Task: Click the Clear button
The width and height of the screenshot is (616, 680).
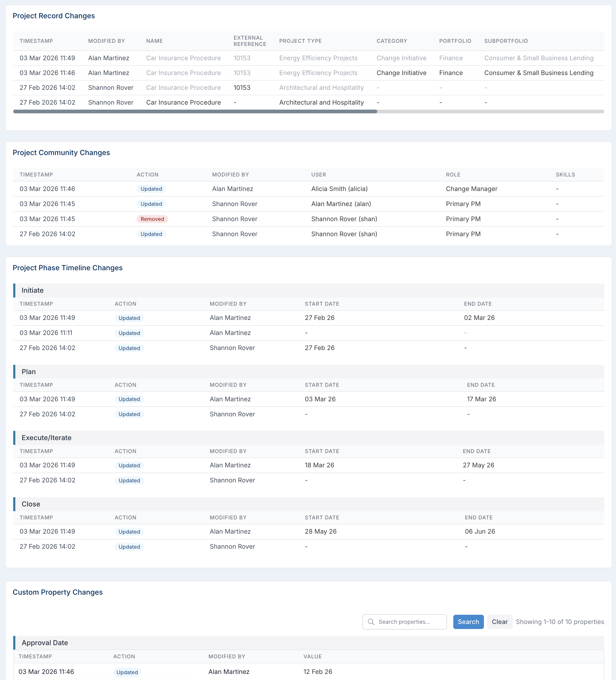Action: 500,622
